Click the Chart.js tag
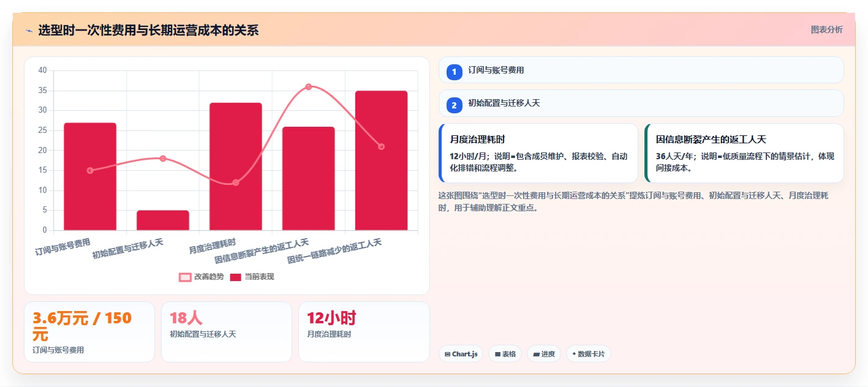 461,354
